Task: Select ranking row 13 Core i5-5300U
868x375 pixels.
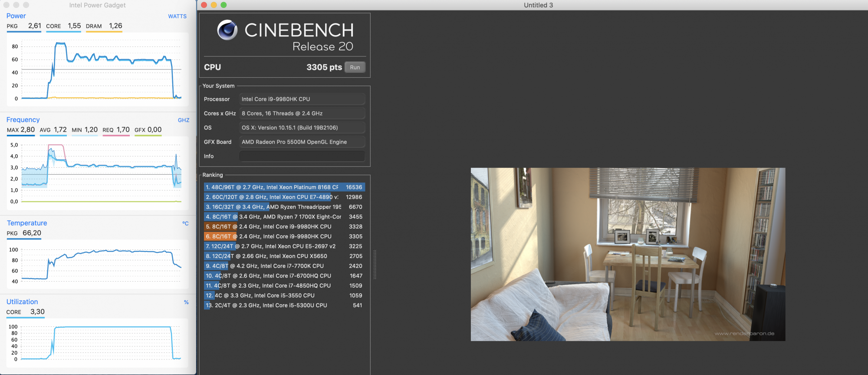Action: click(284, 305)
